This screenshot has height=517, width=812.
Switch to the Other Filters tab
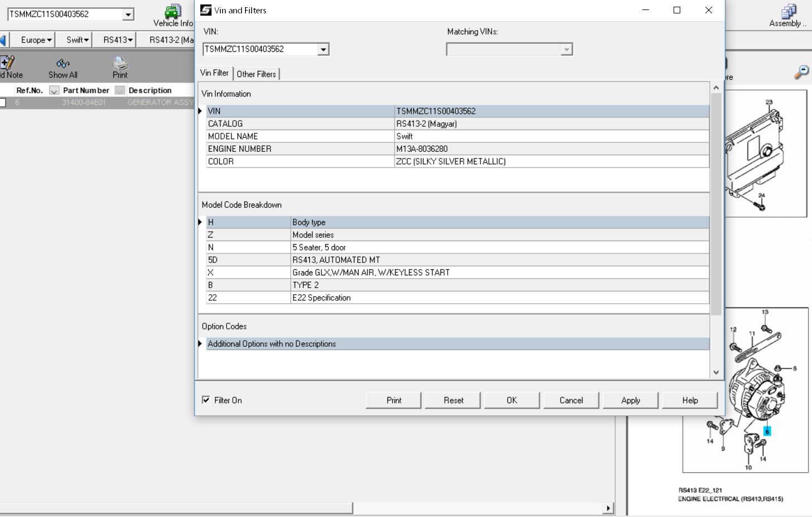[x=256, y=74]
